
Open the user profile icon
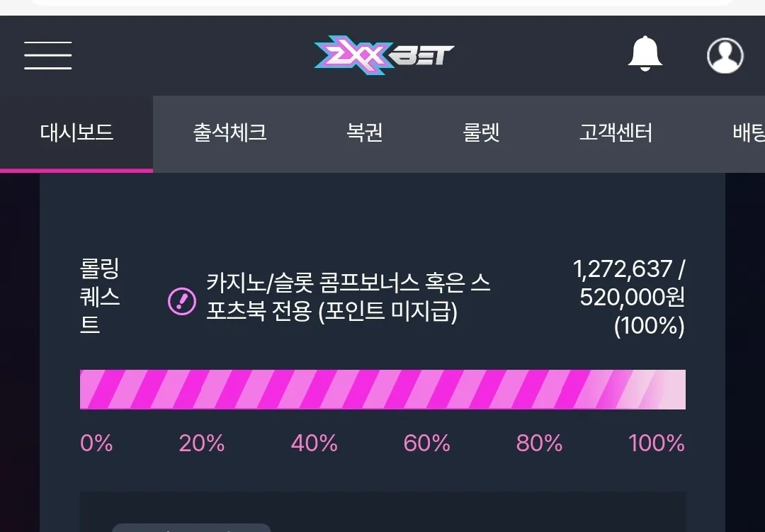pos(725,55)
